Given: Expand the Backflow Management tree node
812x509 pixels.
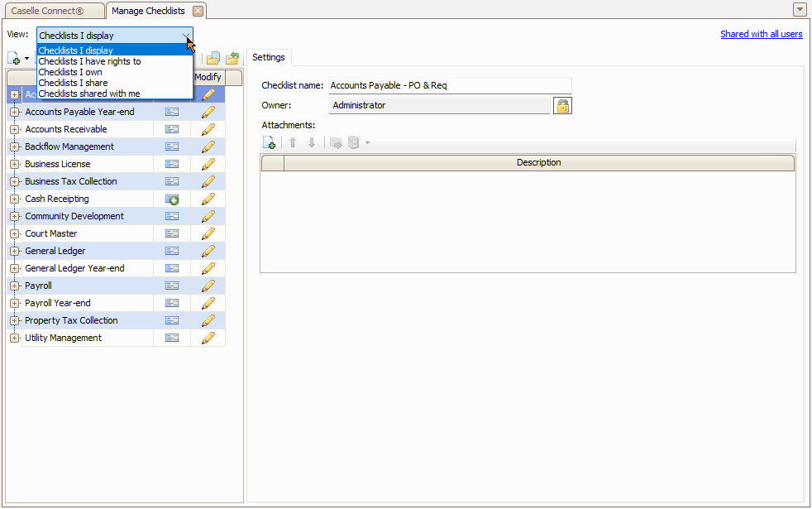Looking at the screenshot, I should [x=15, y=147].
